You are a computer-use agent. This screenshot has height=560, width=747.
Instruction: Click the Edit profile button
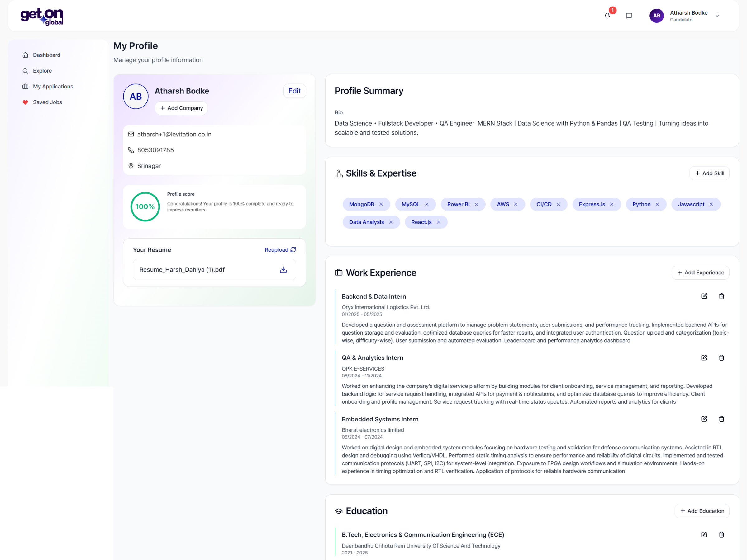click(x=294, y=91)
